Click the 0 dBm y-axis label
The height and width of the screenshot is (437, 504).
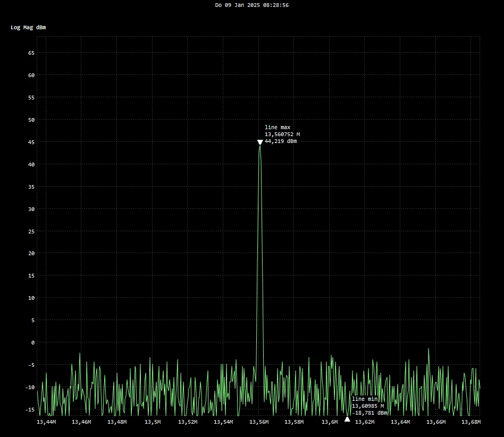pyautogui.click(x=33, y=343)
